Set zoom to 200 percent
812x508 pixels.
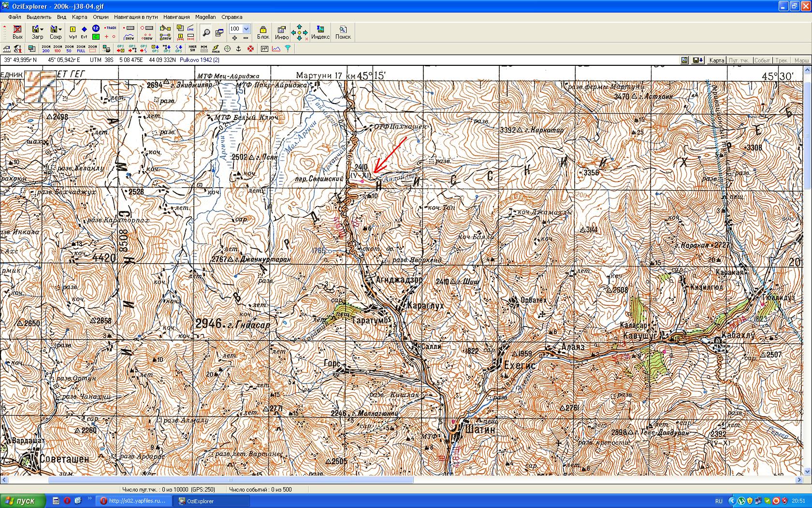pos(46,48)
